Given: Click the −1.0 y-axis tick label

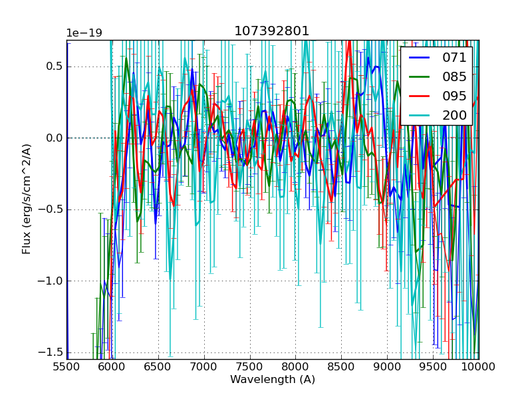Looking at the screenshot, I should coord(50,281).
